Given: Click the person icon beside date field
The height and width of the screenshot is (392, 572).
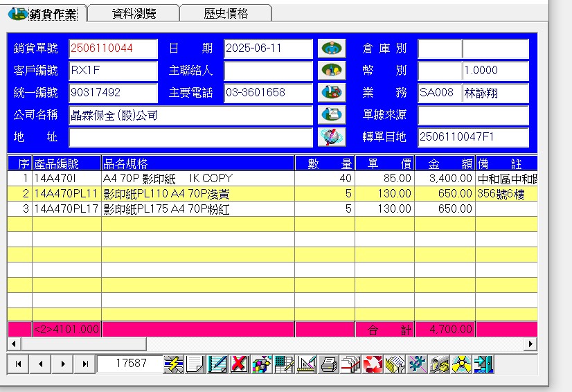Looking at the screenshot, I should point(332,48).
